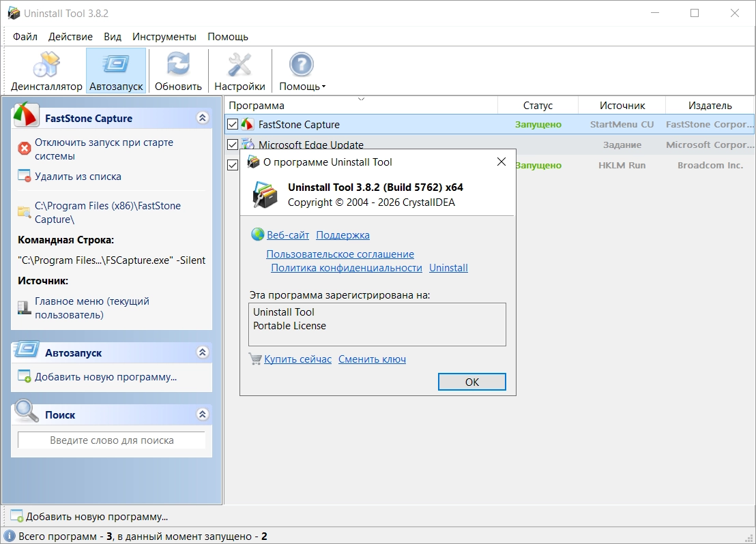
Task: Click OK in the About dialog
Action: [471, 382]
